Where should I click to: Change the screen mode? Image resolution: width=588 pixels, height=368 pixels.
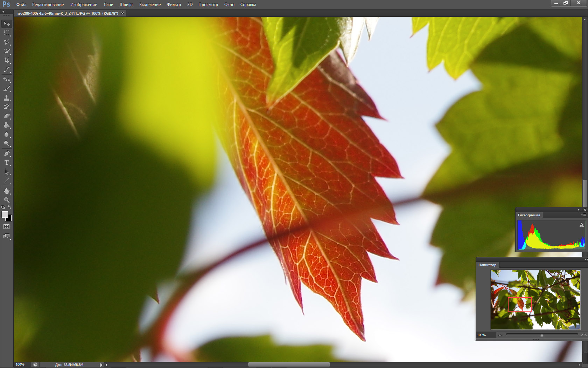click(7, 236)
